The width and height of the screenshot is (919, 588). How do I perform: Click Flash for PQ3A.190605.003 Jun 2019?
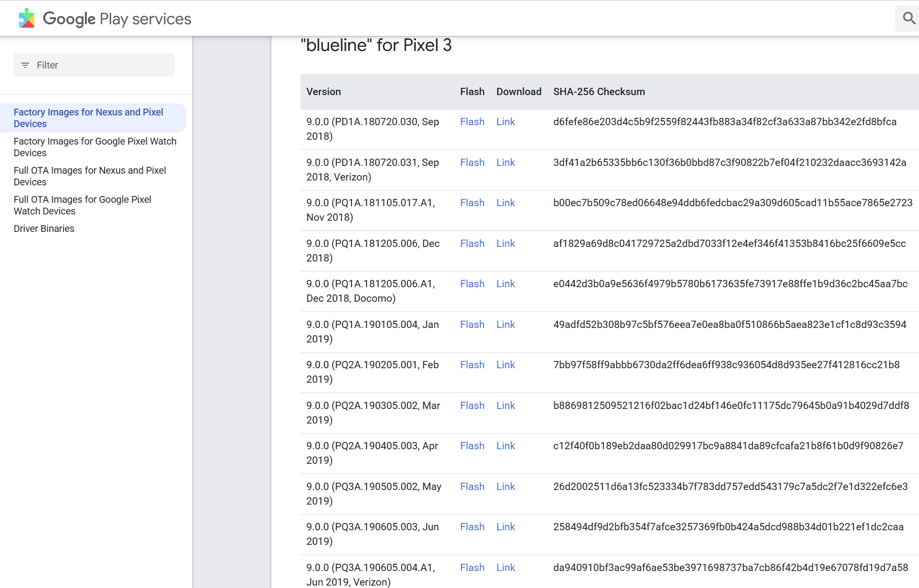[472, 527]
